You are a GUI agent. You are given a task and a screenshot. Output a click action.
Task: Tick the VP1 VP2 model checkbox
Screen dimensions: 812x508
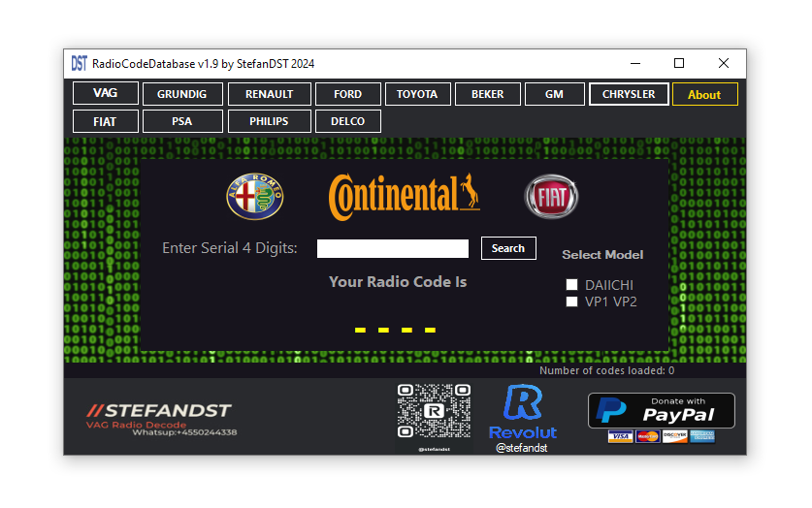(x=571, y=302)
